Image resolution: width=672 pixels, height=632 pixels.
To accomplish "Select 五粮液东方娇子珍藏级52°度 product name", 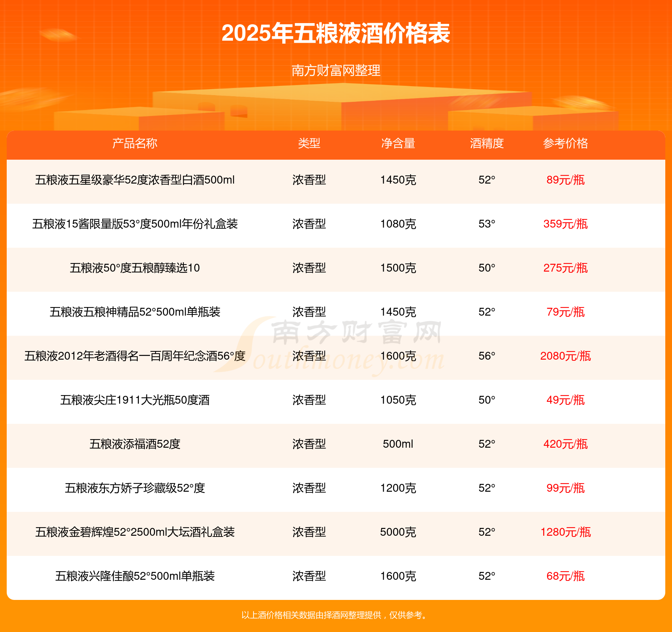I will point(135,488).
